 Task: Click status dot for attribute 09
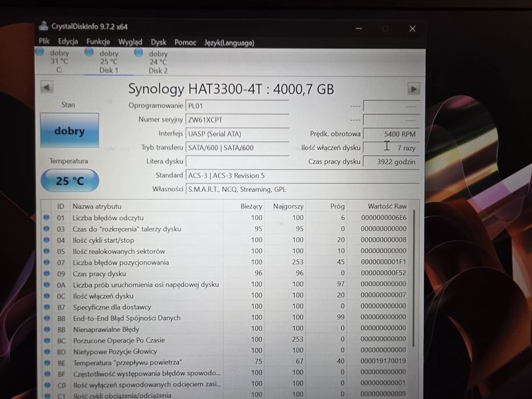point(47,274)
